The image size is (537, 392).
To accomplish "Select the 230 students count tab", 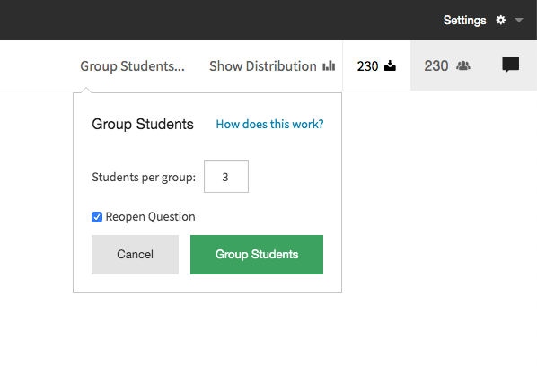I will click(x=447, y=65).
